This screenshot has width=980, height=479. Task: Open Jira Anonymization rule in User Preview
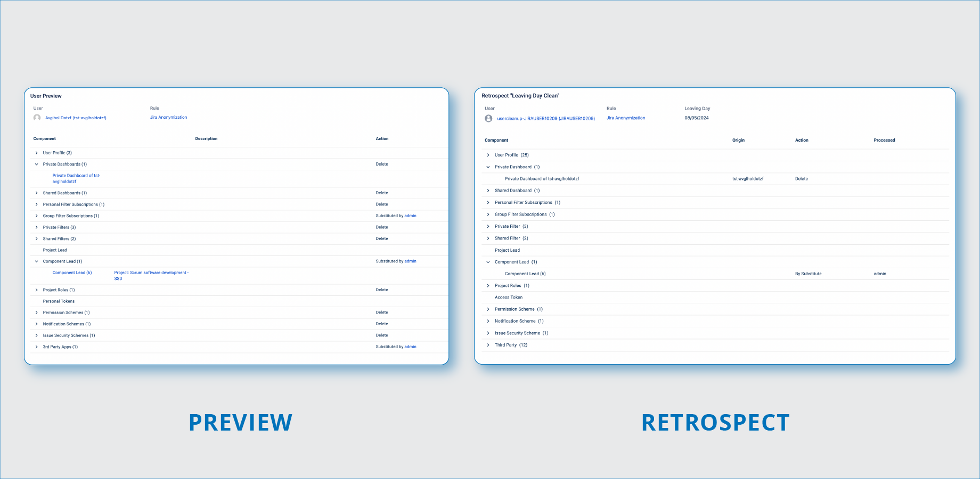click(x=168, y=118)
